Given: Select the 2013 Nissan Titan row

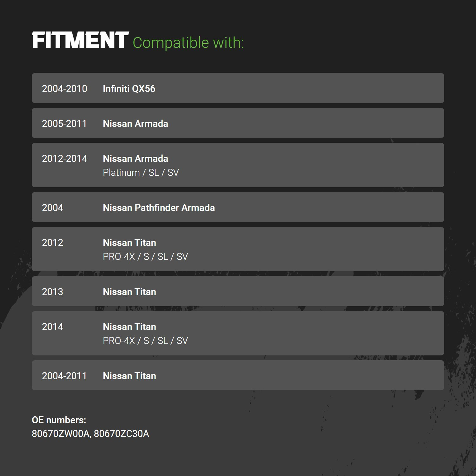Looking at the screenshot, I should (x=238, y=291).
